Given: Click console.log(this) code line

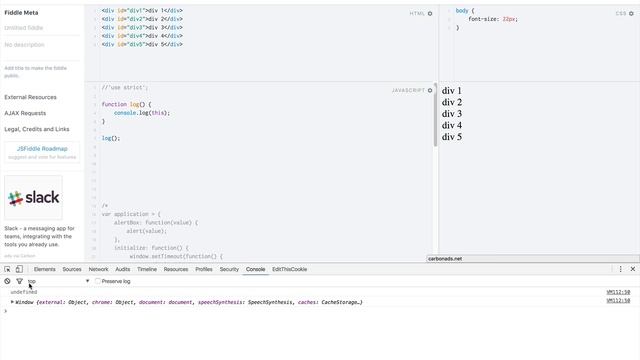Looking at the screenshot, I should (142, 113).
